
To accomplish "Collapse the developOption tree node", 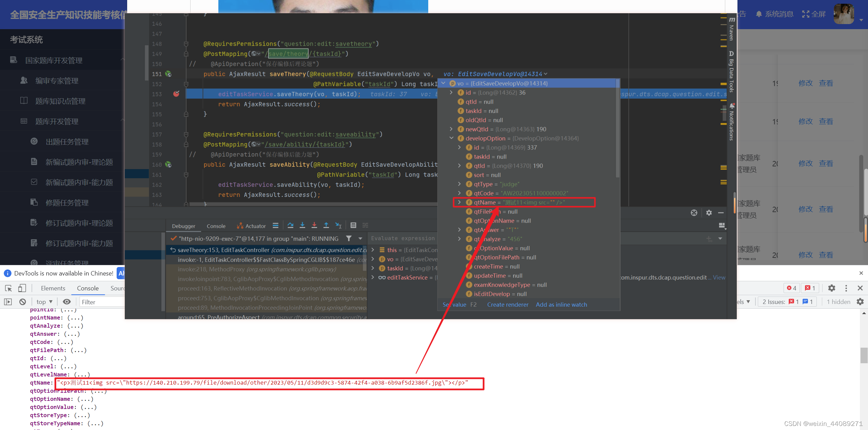I will click(451, 138).
